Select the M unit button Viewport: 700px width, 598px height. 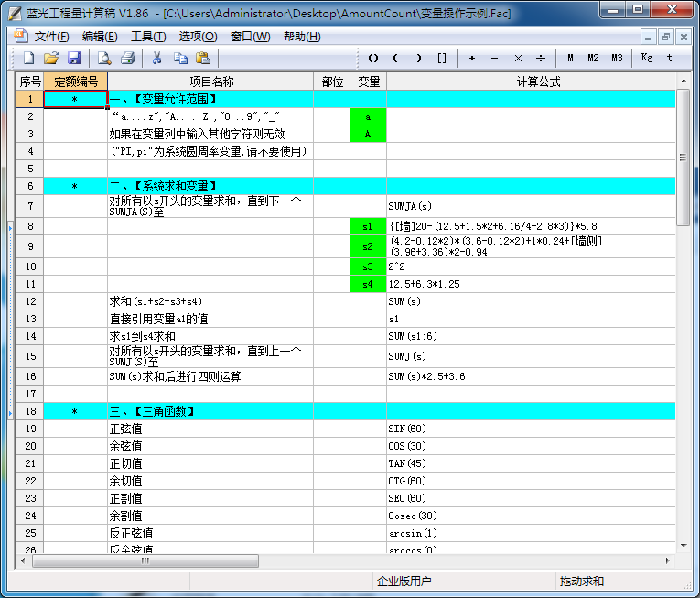click(570, 58)
